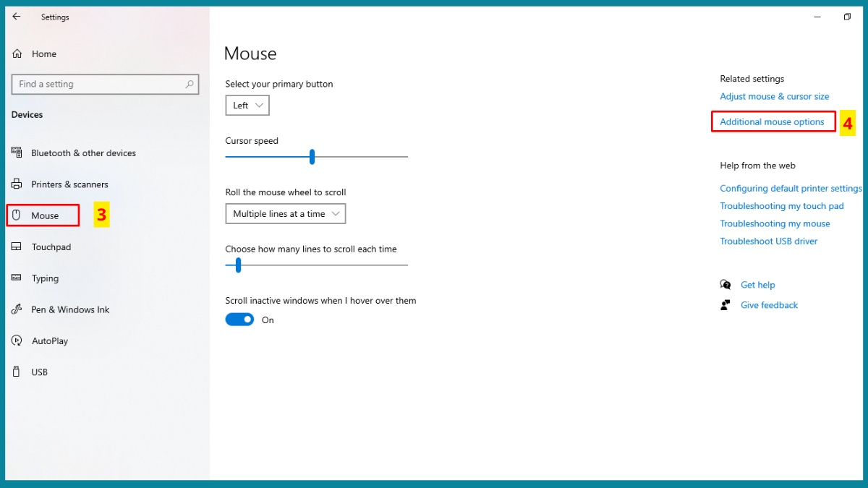This screenshot has width=868, height=488.
Task: Click the Home icon in sidebar
Action: click(17, 54)
